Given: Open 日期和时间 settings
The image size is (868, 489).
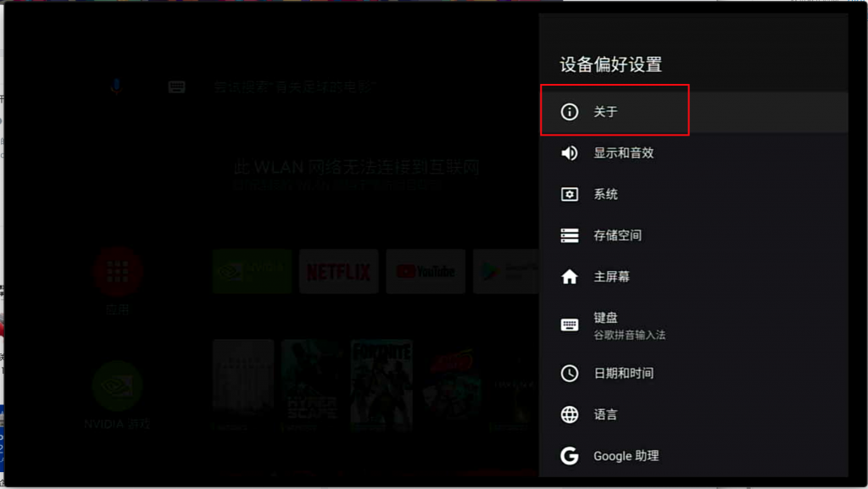Looking at the screenshot, I should [x=693, y=374].
